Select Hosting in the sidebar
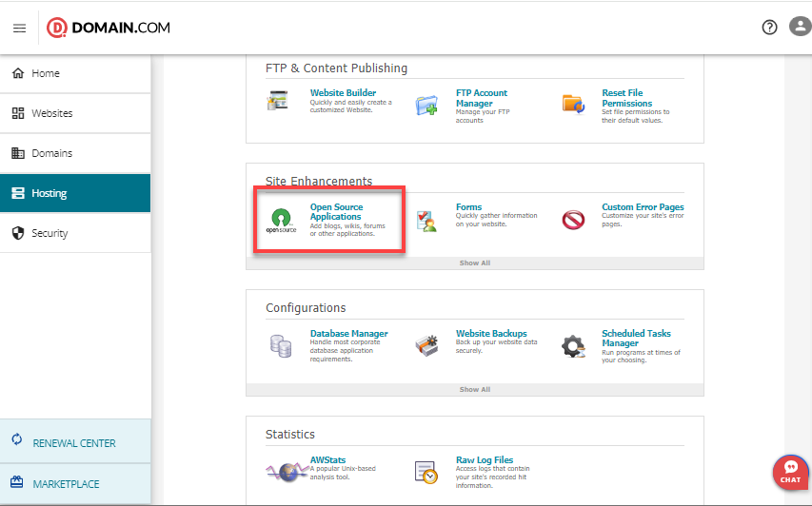The width and height of the screenshot is (812, 506). [x=75, y=193]
